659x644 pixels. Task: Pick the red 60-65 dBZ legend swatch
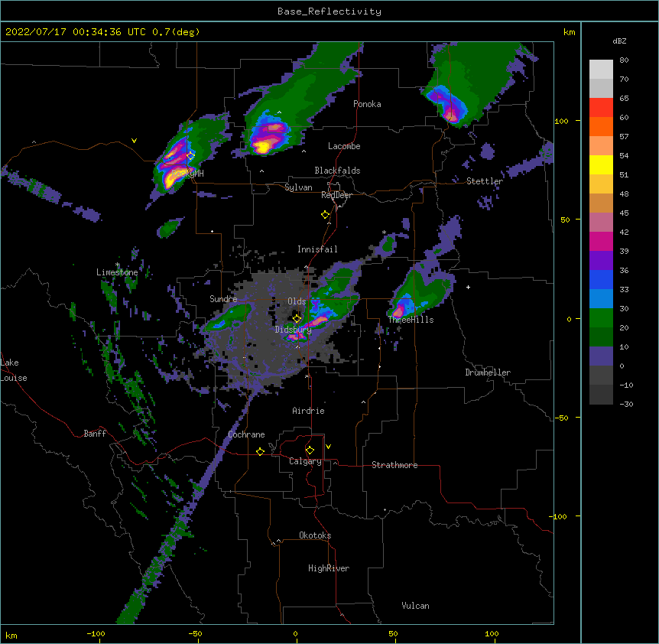click(601, 108)
